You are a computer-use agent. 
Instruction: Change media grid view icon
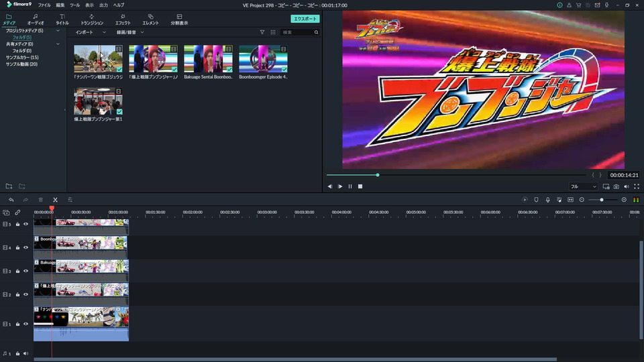pos(273,32)
